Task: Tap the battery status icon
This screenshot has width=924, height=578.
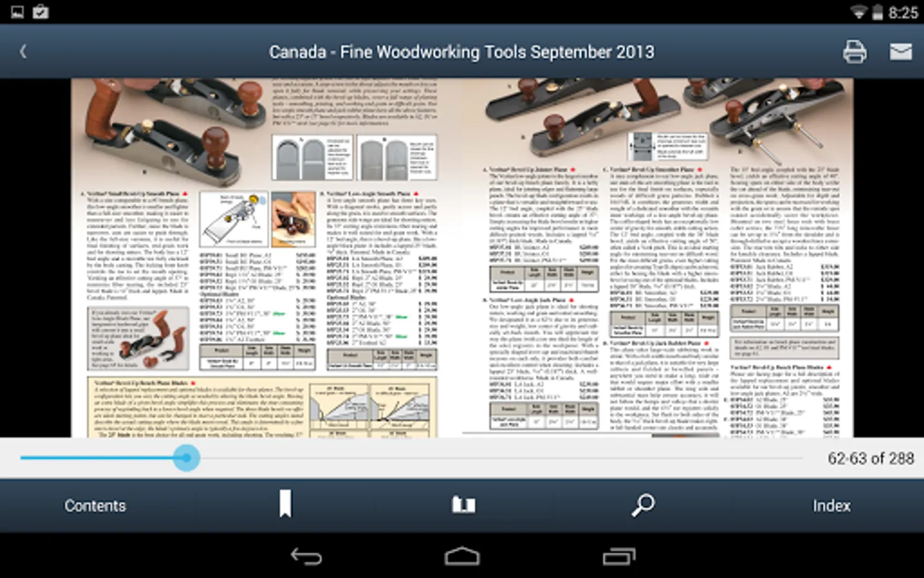Action: pyautogui.click(x=877, y=12)
